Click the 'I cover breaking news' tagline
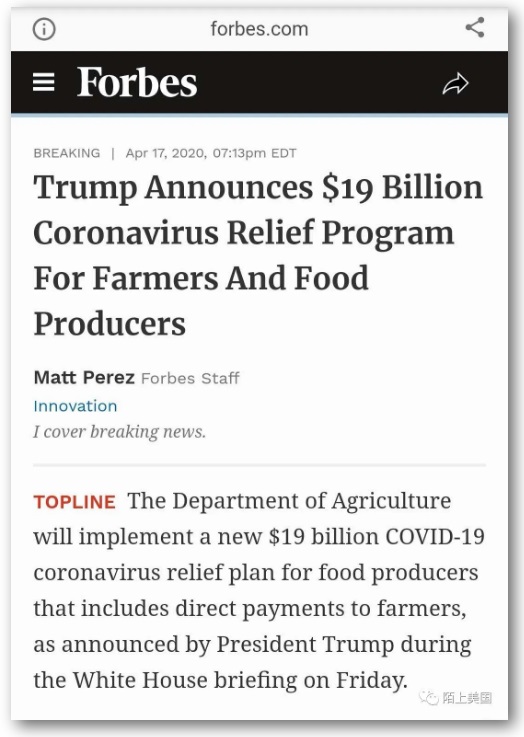Viewport: 524px width, 737px height. (119, 431)
